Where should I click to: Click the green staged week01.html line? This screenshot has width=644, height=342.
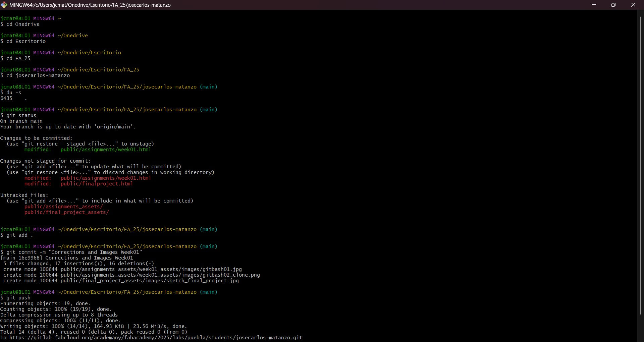pos(88,150)
